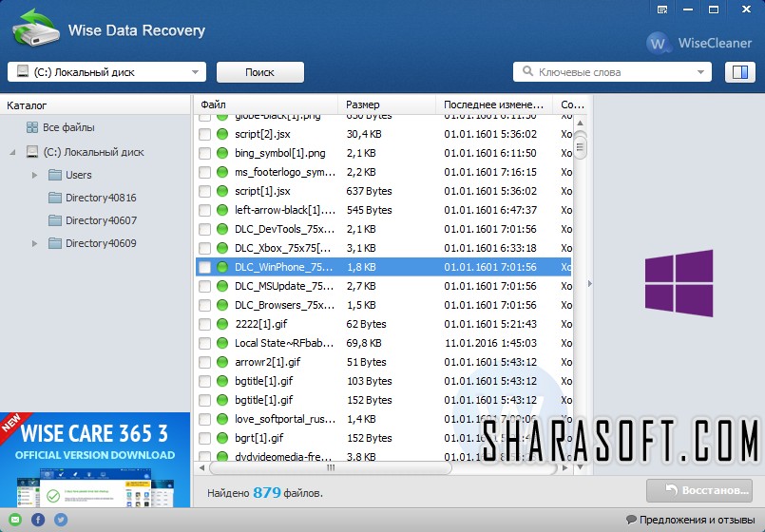Click the Ключевые слова search field
The width and height of the screenshot is (765, 532).
click(x=612, y=72)
